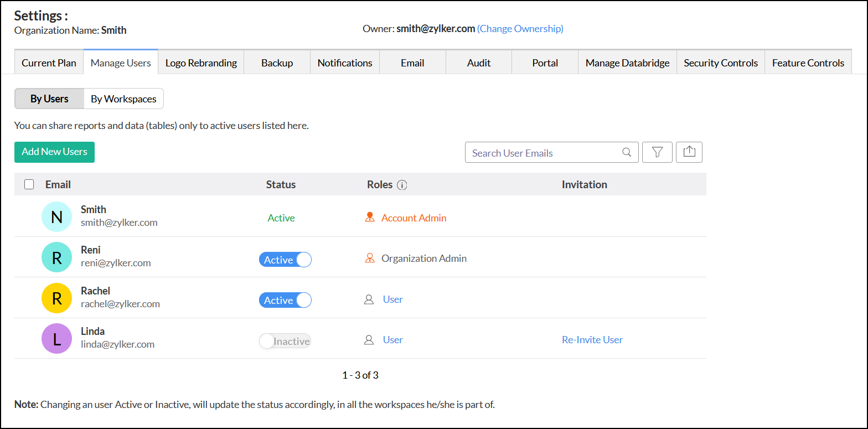The width and height of the screenshot is (868, 429).
Task: Click Reni's Organization Admin role icon
Action: click(x=370, y=258)
